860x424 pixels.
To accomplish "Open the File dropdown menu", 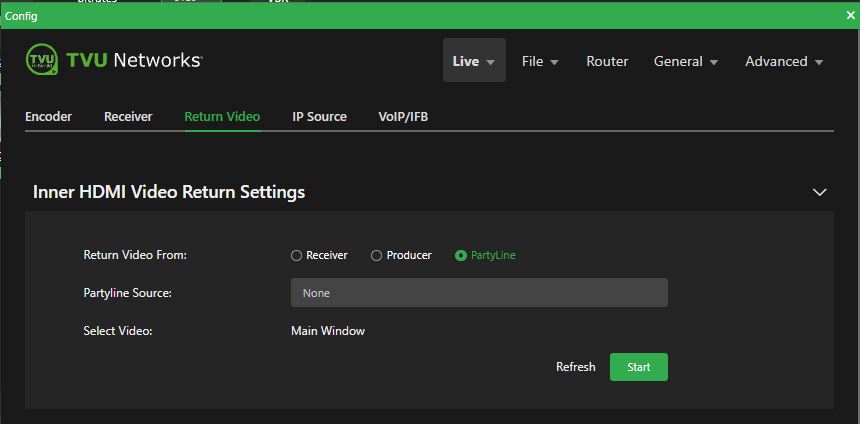I will [540, 61].
